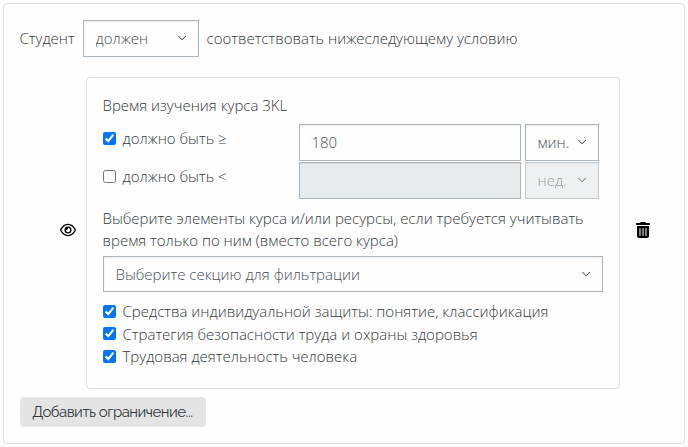Viewport: 688px width, 447px height.
Task: Delete the restriction with the trash icon
Action: tap(643, 231)
